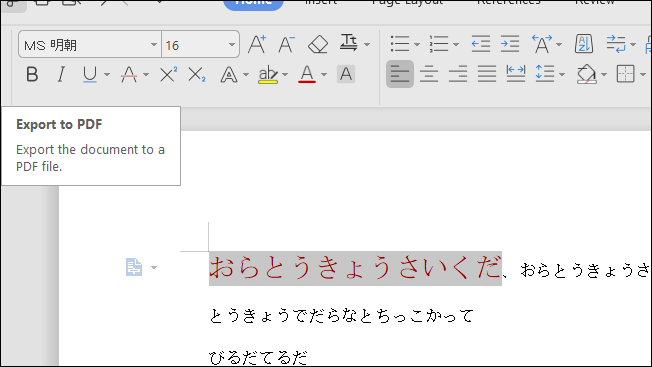Clear formatting with eraser icon
Image resolution: width=652 pixels, height=367 pixels.
coord(318,44)
